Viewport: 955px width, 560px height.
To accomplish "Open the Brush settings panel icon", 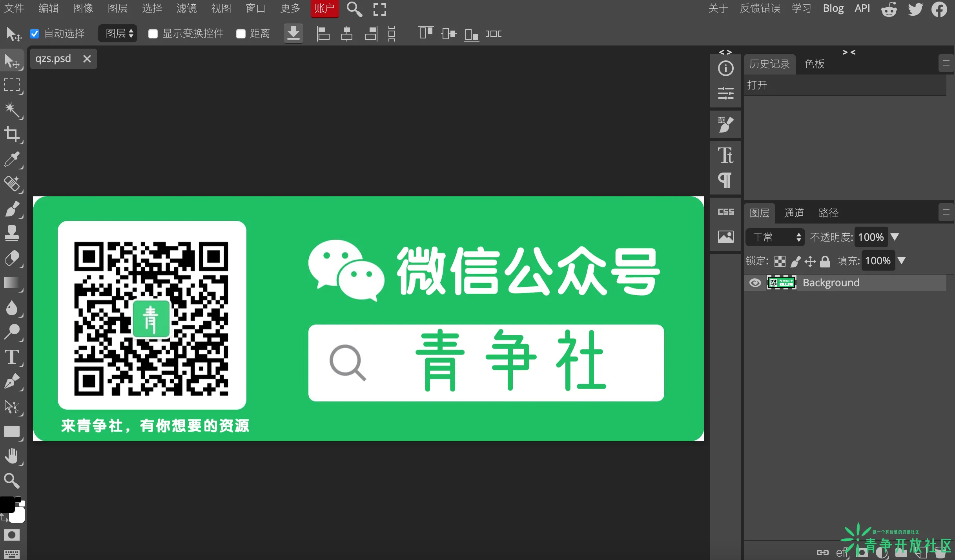I will tap(725, 125).
